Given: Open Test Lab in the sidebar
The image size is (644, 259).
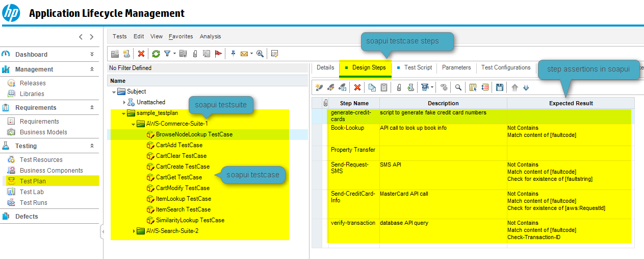Looking at the screenshot, I should coord(32,192).
